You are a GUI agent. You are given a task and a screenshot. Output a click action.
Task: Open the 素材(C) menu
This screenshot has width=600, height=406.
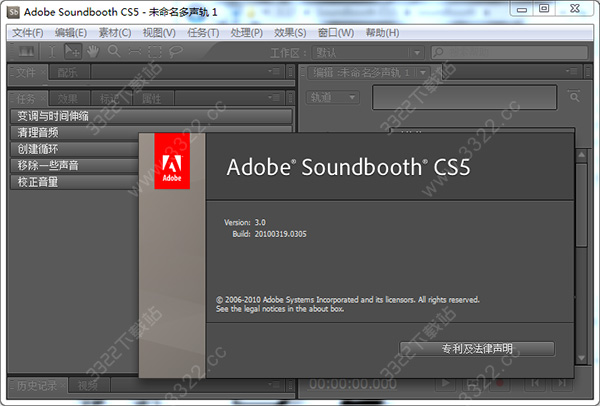pos(115,33)
